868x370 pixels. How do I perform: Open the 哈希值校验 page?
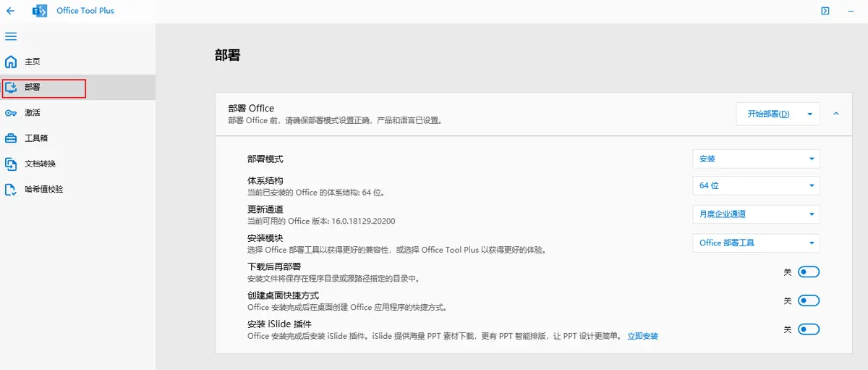pos(77,190)
